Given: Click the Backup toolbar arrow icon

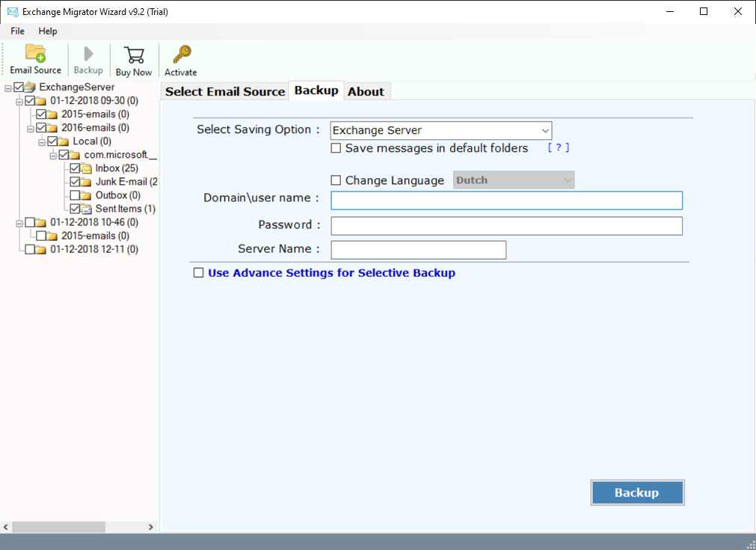Looking at the screenshot, I should (x=88, y=54).
